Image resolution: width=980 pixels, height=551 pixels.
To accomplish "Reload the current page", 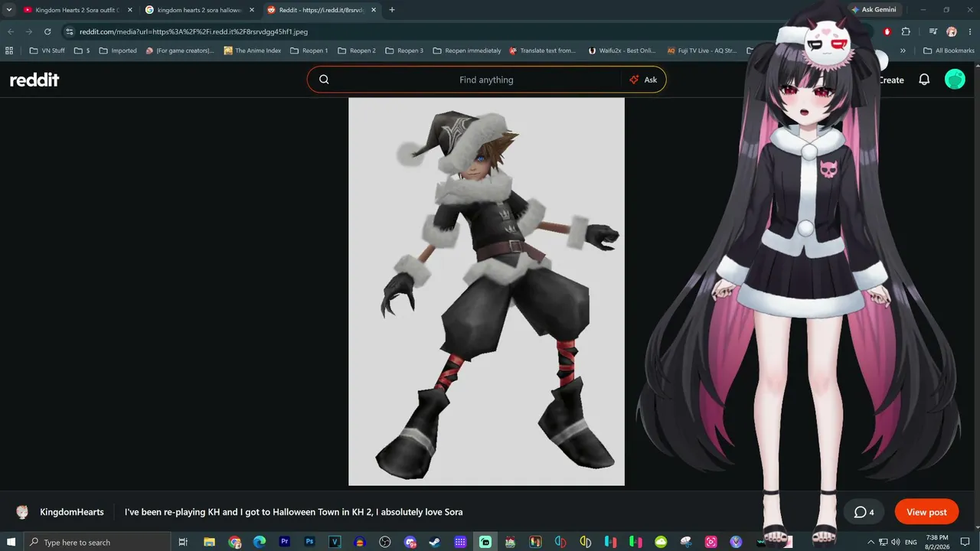I will [47, 31].
